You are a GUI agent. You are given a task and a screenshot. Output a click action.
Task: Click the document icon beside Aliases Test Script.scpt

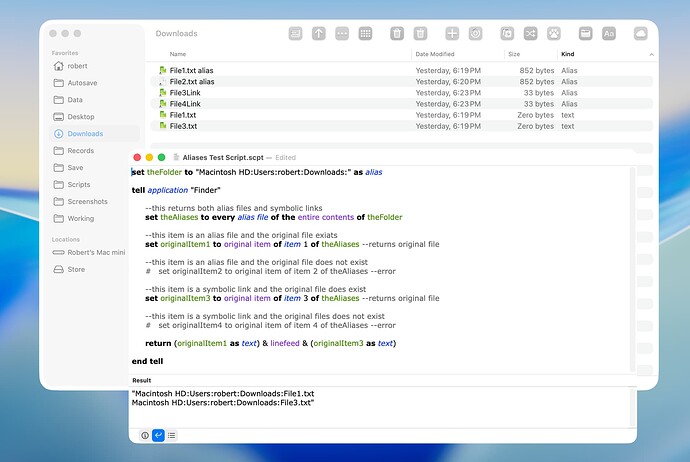click(176, 157)
